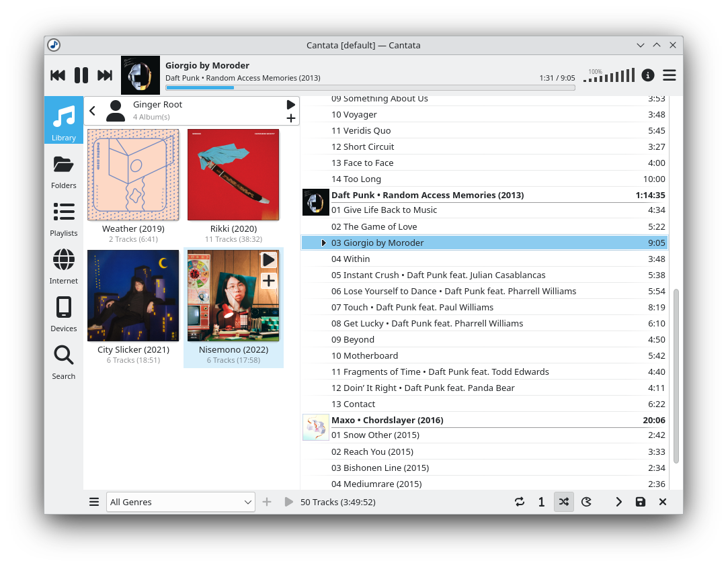Open the hamburger main menu in the toolbar
Screen dimensions: 728x567
point(670,75)
